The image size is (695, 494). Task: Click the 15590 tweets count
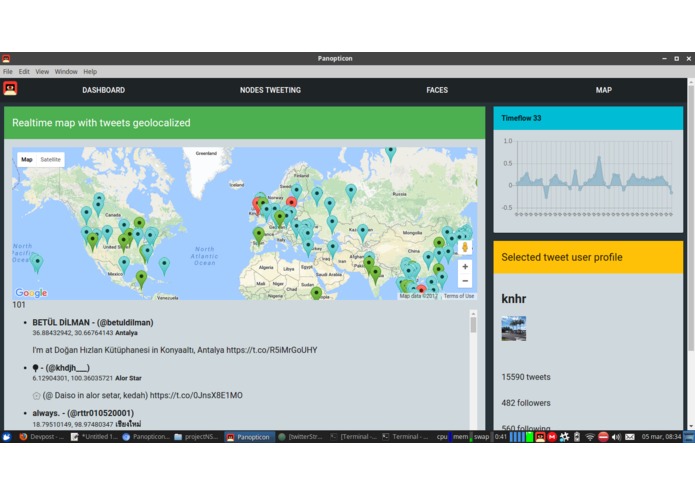(526, 377)
